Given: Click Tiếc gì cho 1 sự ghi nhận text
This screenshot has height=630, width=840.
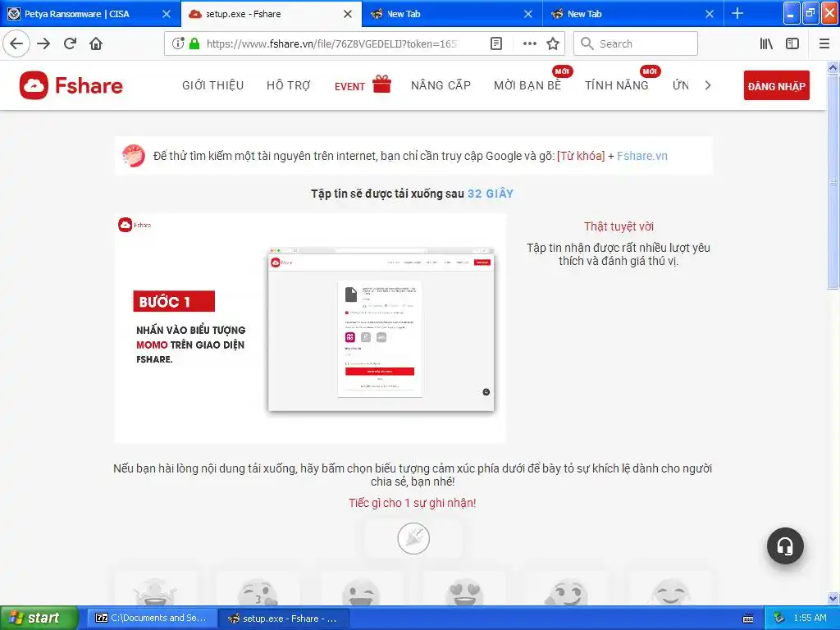Looking at the screenshot, I should coord(413,503).
